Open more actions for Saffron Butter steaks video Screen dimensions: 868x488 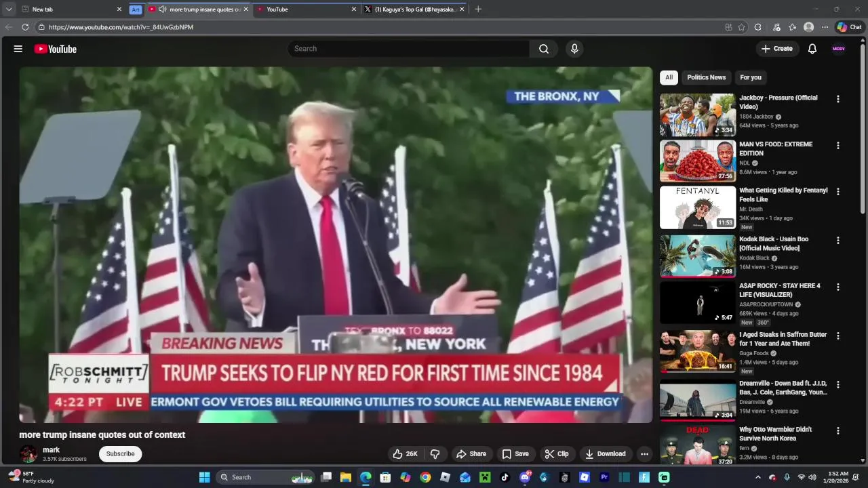tap(838, 336)
